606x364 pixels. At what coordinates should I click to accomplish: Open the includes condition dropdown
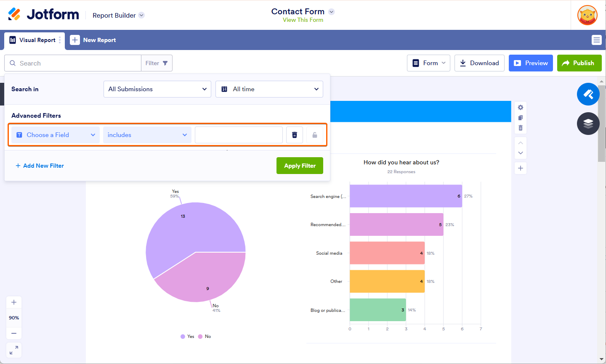147,135
